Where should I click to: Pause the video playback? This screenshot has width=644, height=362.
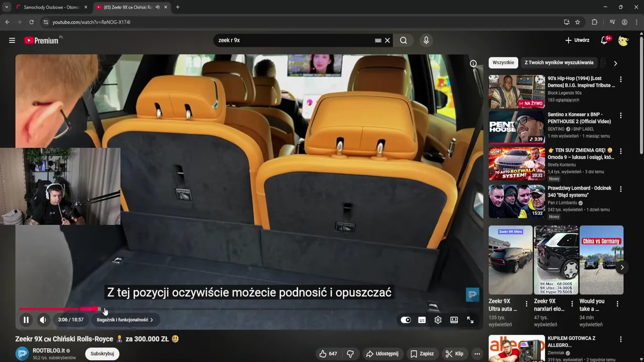tap(26, 320)
